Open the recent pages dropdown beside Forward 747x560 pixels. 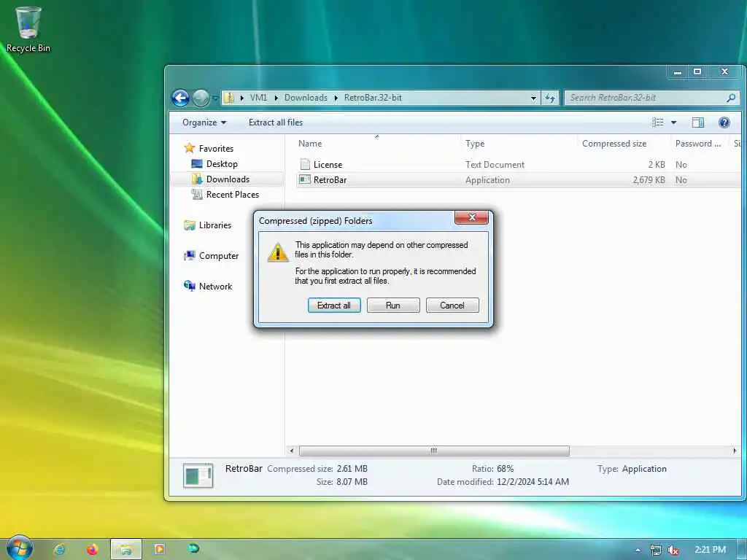[215, 98]
